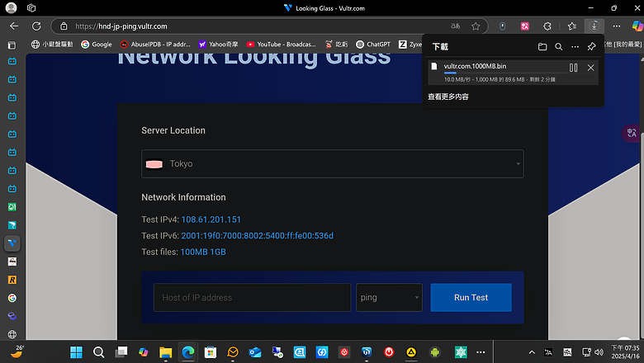Open the YouTube Broadcast bookmark
The width and height of the screenshot is (644, 363).
[x=281, y=45]
